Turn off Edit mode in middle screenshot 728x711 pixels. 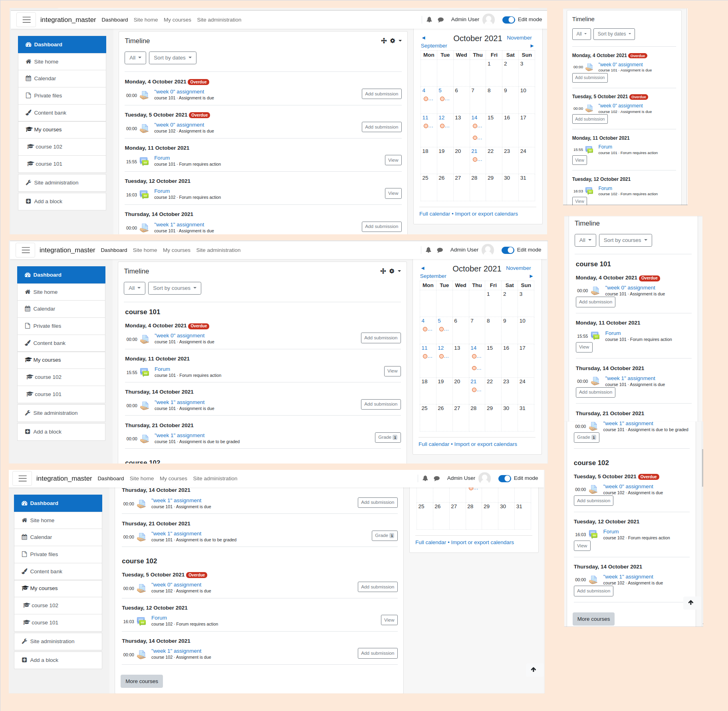[x=508, y=250]
